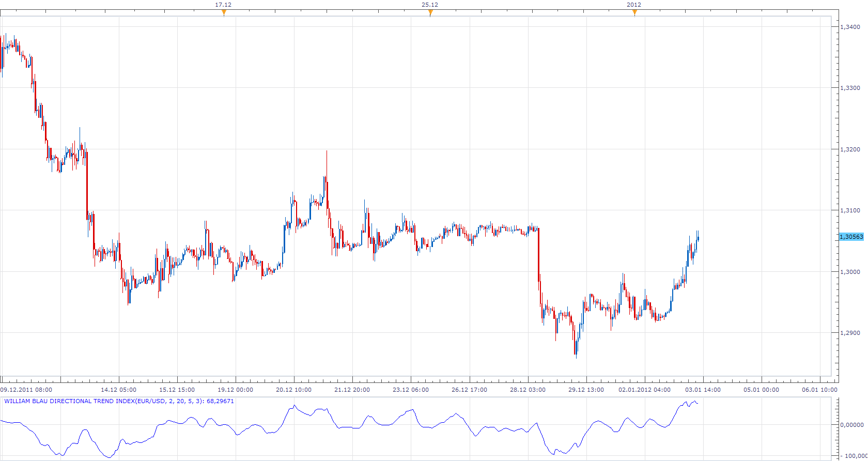The width and height of the screenshot is (868, 461).
Task: Click the 03.01 14:00 time label
Action: (x=703, y=390)
